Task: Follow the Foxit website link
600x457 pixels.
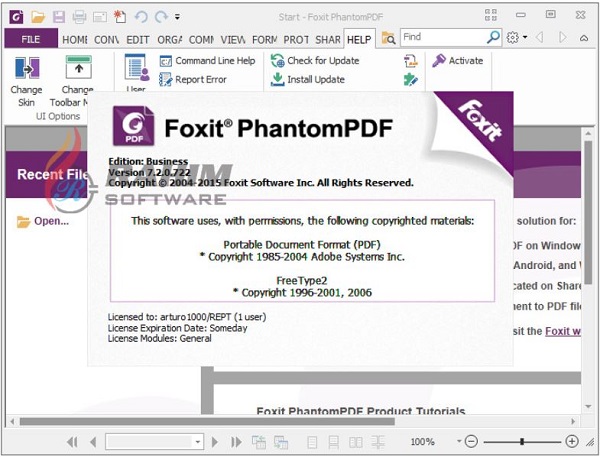Action: [x=563, y=331]
